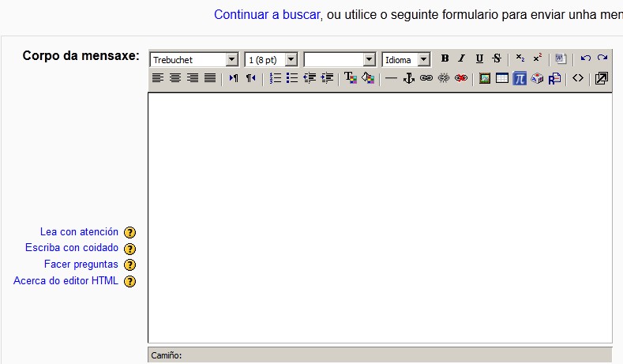Click the undo arrow icon

click(585, 59)
